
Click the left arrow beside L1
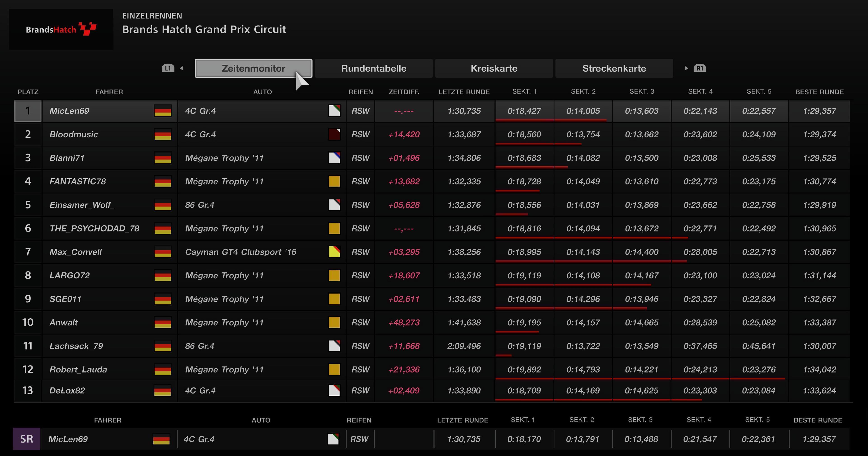pyautogui.click(x=182, y=69)
